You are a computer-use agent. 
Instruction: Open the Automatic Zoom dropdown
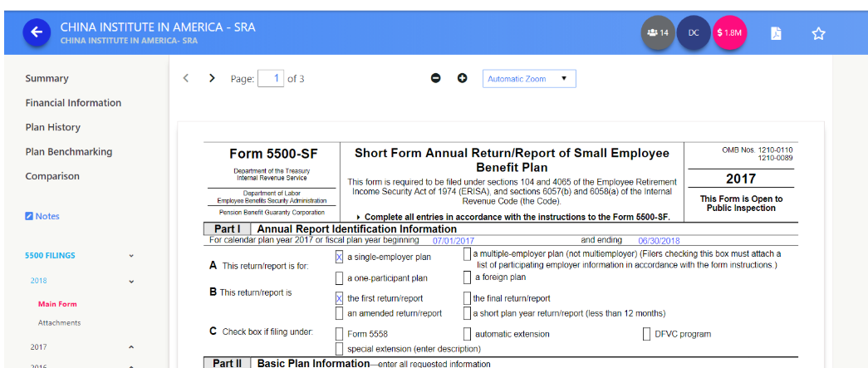529,79
